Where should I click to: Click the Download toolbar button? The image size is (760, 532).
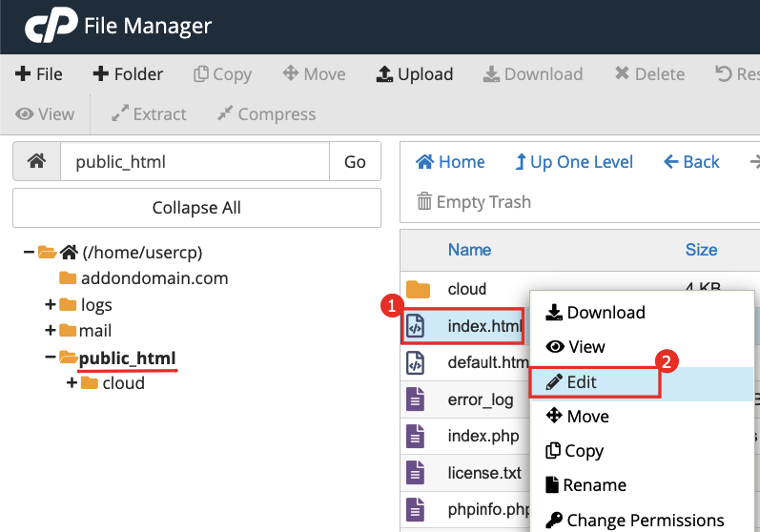tap(533, 74)
